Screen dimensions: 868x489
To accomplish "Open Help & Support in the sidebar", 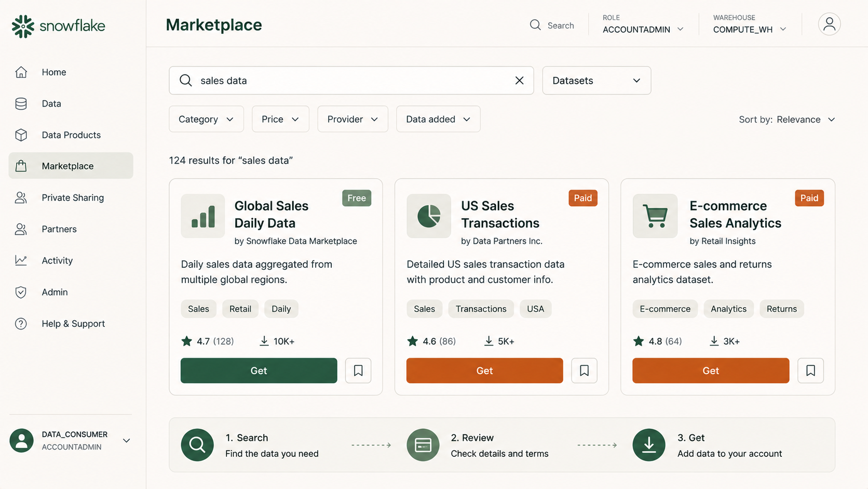I will pyautogui.click(x=71, y=324).
